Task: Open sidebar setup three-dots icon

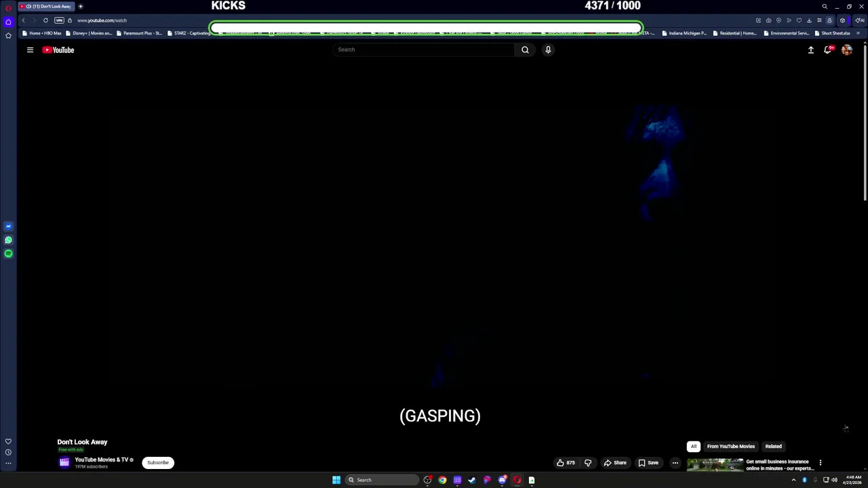Action: (8, 464)
